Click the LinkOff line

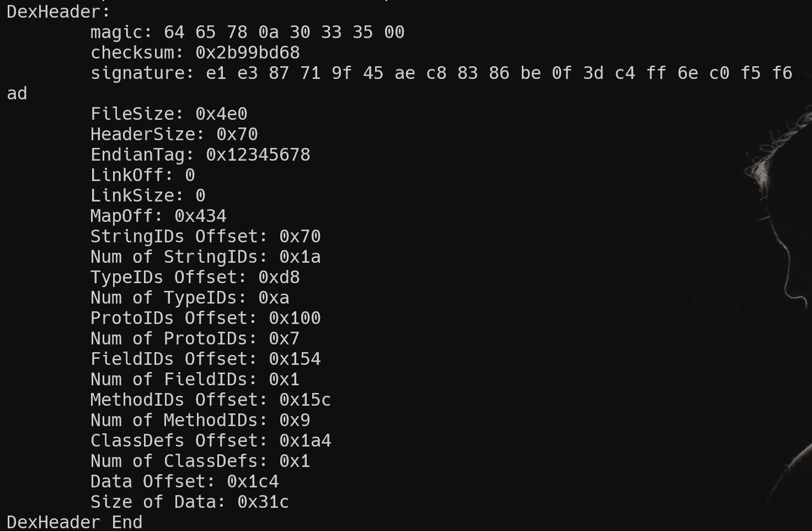pyautogui.click(x=142, y=176)
